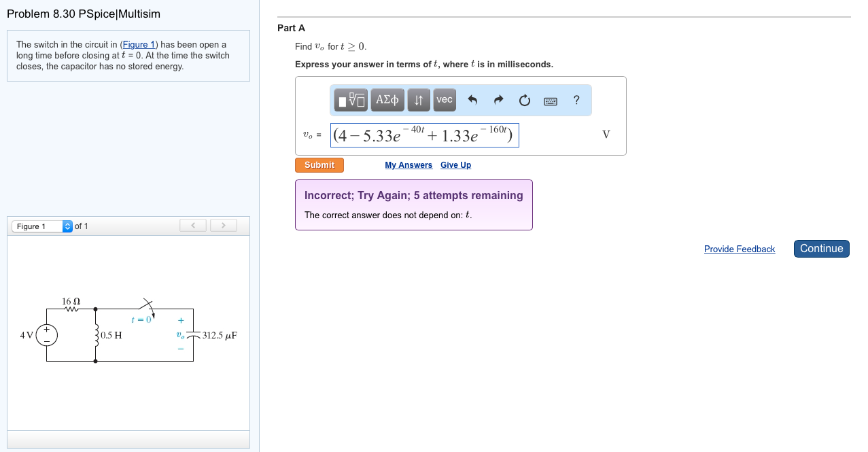Open the Provide Feedback link
Screen dimensions: 868x452
tap(739, 249)
